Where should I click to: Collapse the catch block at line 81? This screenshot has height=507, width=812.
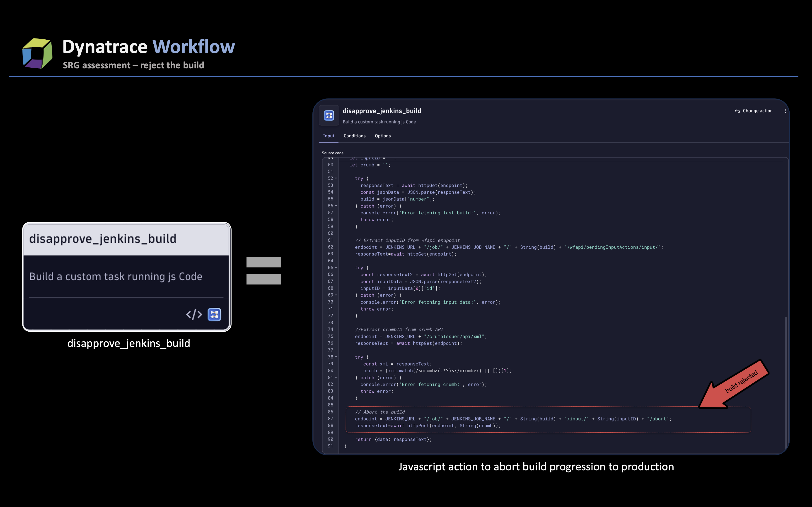pos(336,377)
